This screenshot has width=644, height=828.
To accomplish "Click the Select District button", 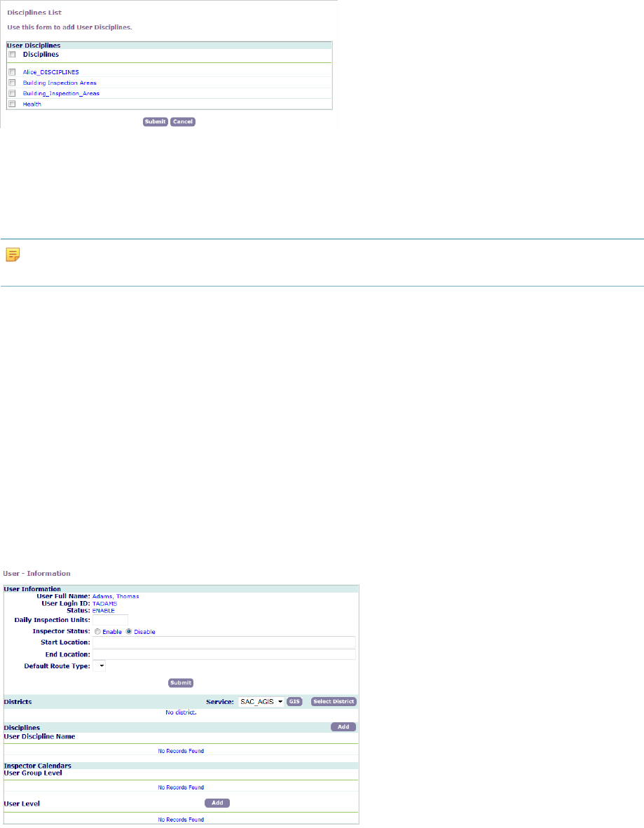I will click(334, 702).
